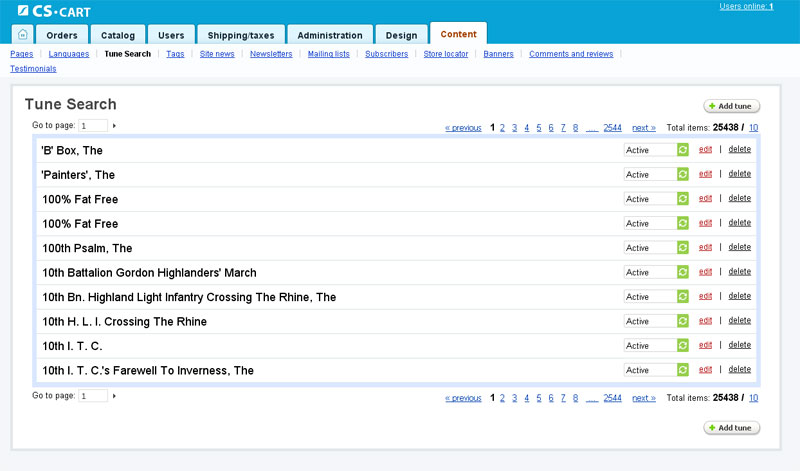Click the home icon tab

point(23,35)
